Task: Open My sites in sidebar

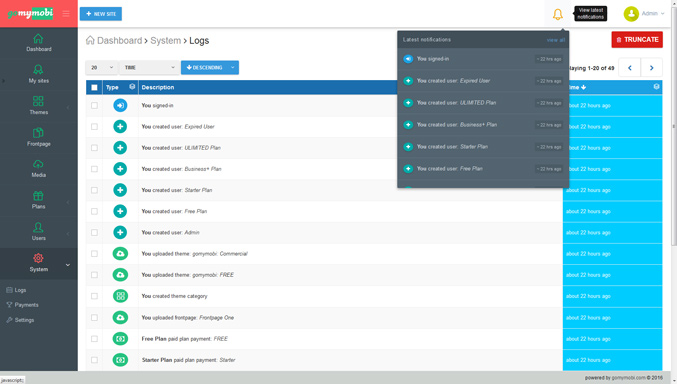Action: (x=38, y=74)
